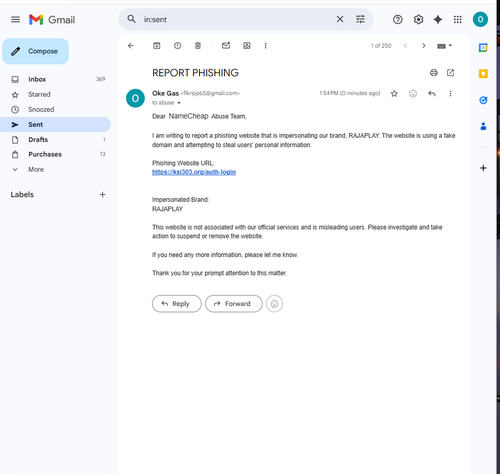The width and height of the screenshot is (500, 474).
Task: Open the Google apps grid
Action: tap(458, 20)
